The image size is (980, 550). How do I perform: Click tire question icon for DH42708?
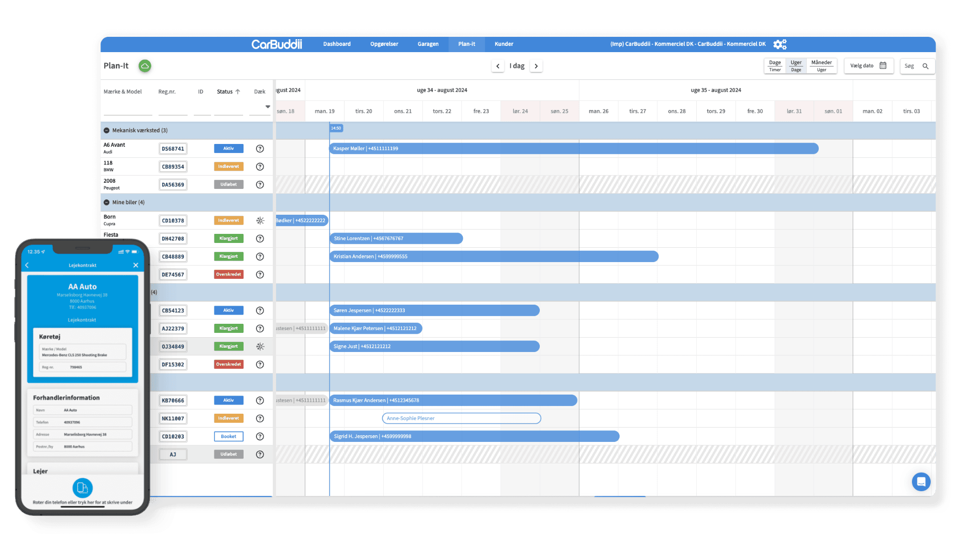(260, 239)
